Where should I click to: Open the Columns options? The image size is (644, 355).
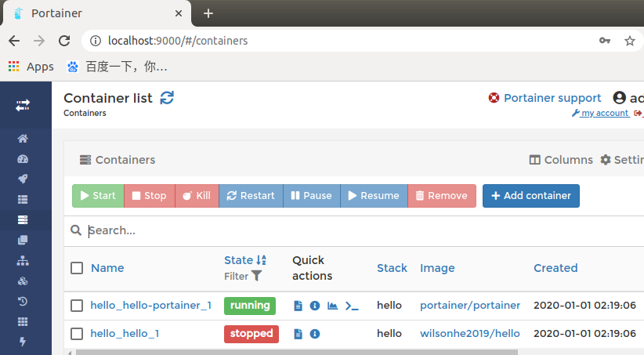coord(561,160)
